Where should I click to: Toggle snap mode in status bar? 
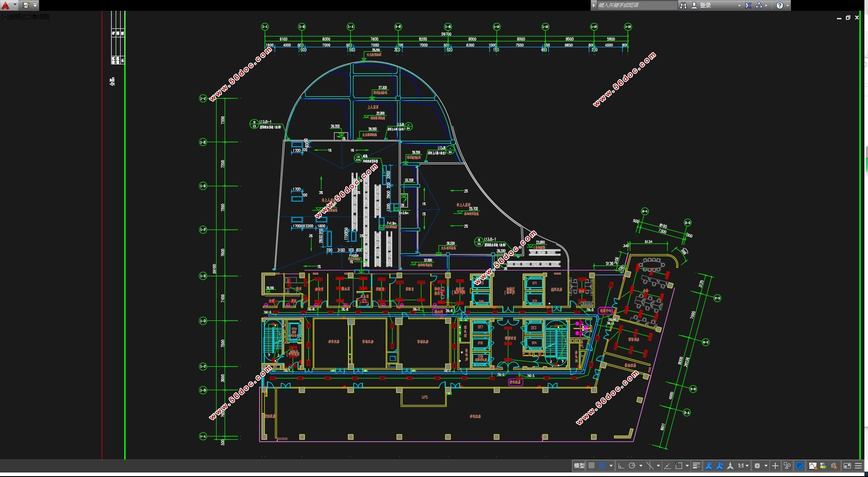tap(602, 466)
